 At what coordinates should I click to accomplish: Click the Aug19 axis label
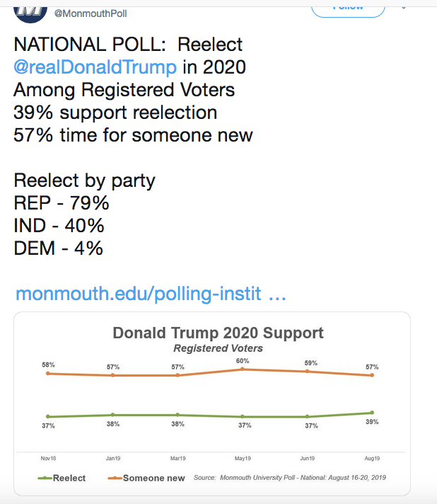point(372,459)
